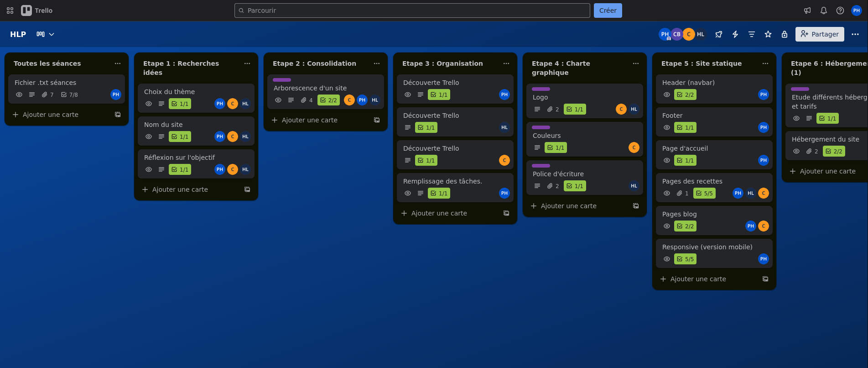
Task: Click the 5/5 checklist badge on Responsive card
Action: 685,259
